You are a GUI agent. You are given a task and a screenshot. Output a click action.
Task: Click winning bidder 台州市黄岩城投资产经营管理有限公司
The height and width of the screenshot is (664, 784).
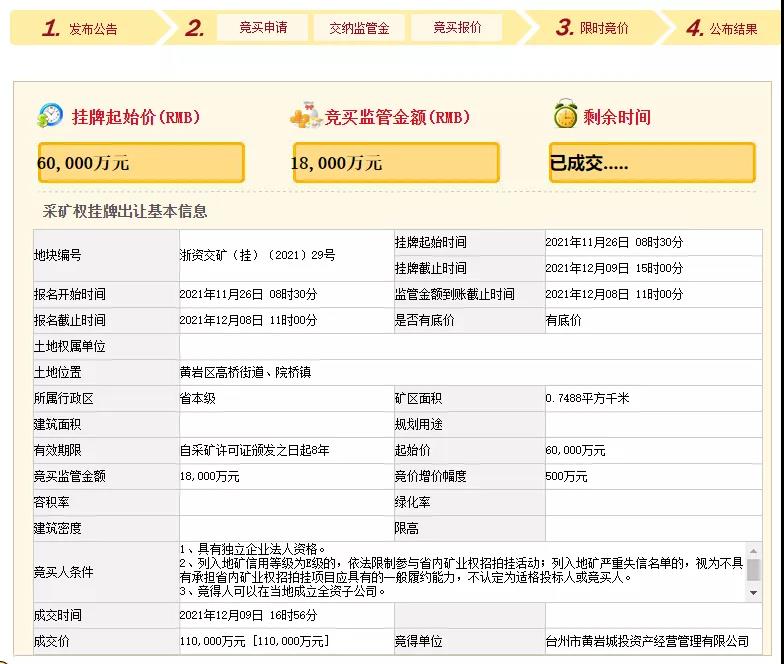point(646,641)
